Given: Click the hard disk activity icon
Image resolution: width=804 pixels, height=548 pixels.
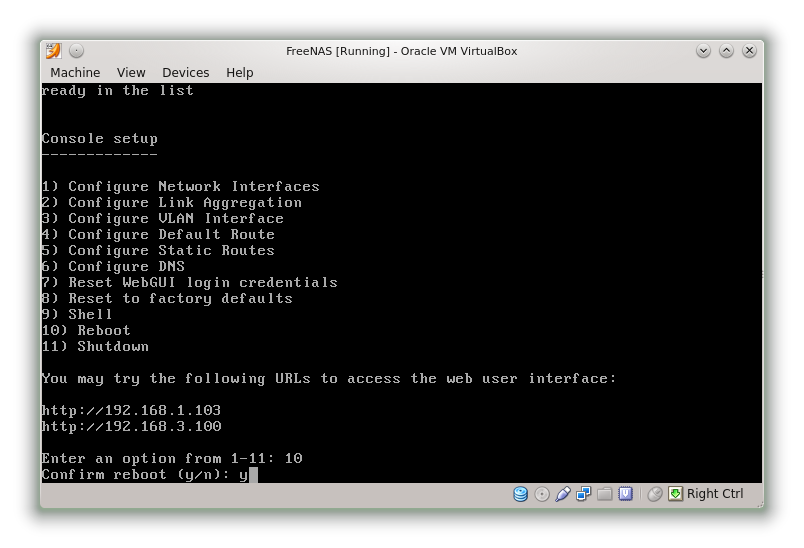Looking at the screenshot, I should click(520, 494).
